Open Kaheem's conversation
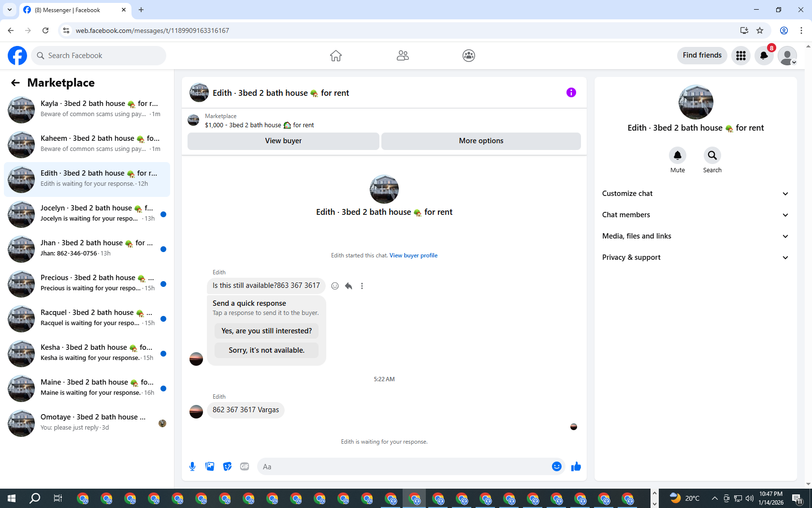812x508 pixels. click(x=87, y=145)
